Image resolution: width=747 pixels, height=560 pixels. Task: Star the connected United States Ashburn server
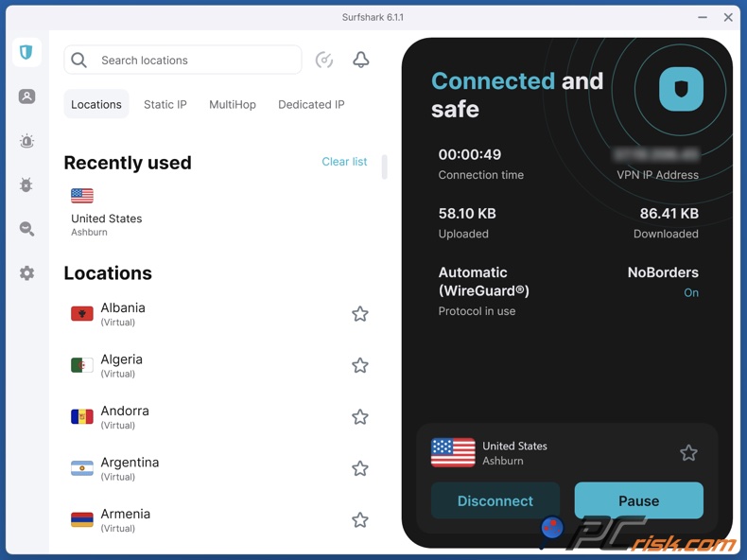point(688,453)
